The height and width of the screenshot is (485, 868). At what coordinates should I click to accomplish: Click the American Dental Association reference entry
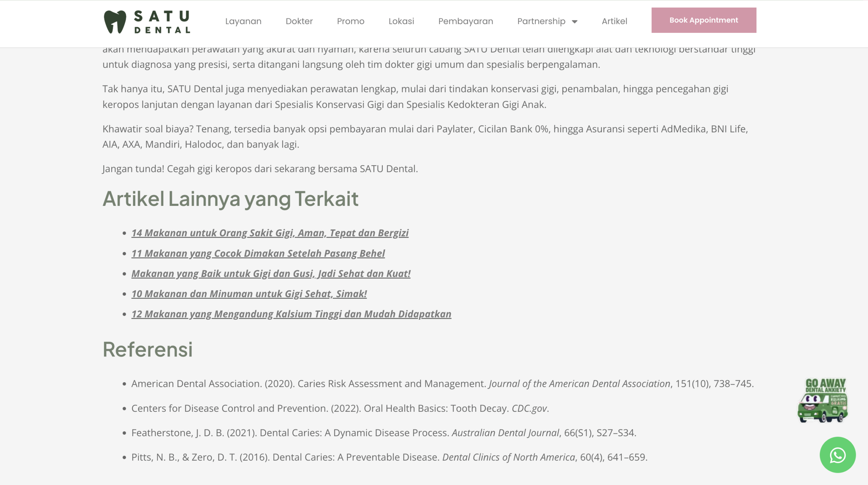click(442, 384)
